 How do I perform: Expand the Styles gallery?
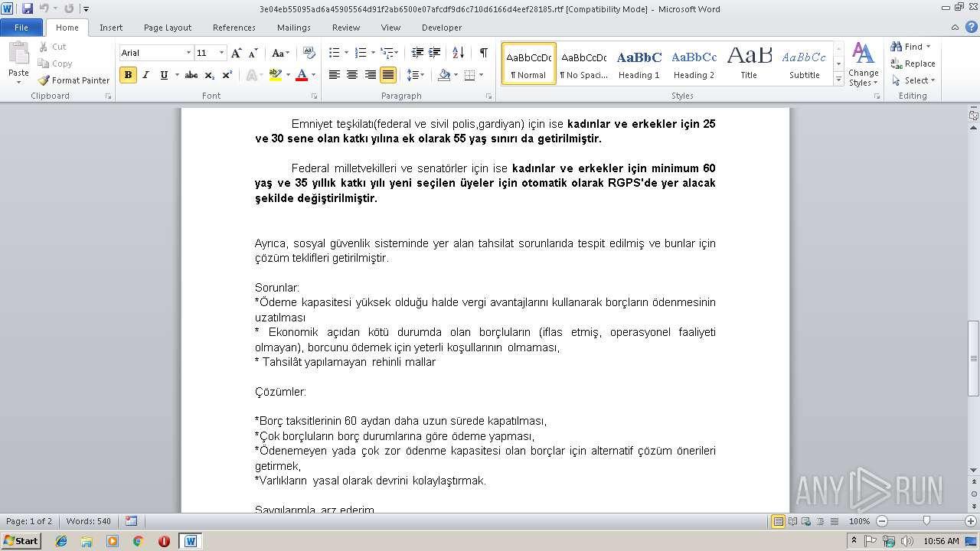point(839,80)
